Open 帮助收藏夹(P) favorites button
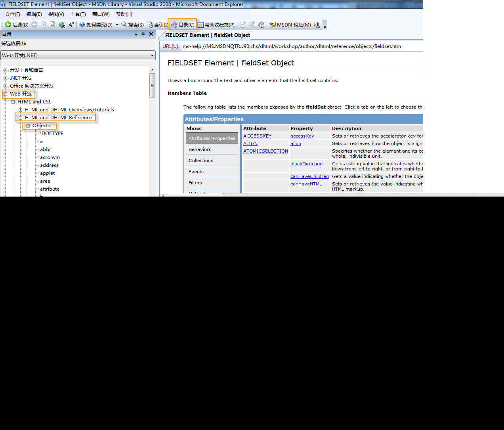504x430 pixels. pyautogui.click(x=216, y=25)
